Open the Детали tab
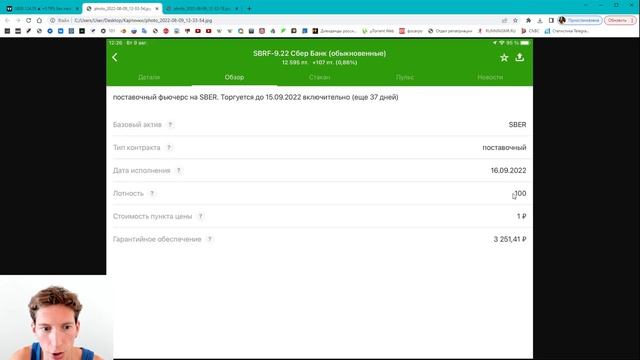Image resolution: width=640 pixels, height=360 pixels. point(149,77)
